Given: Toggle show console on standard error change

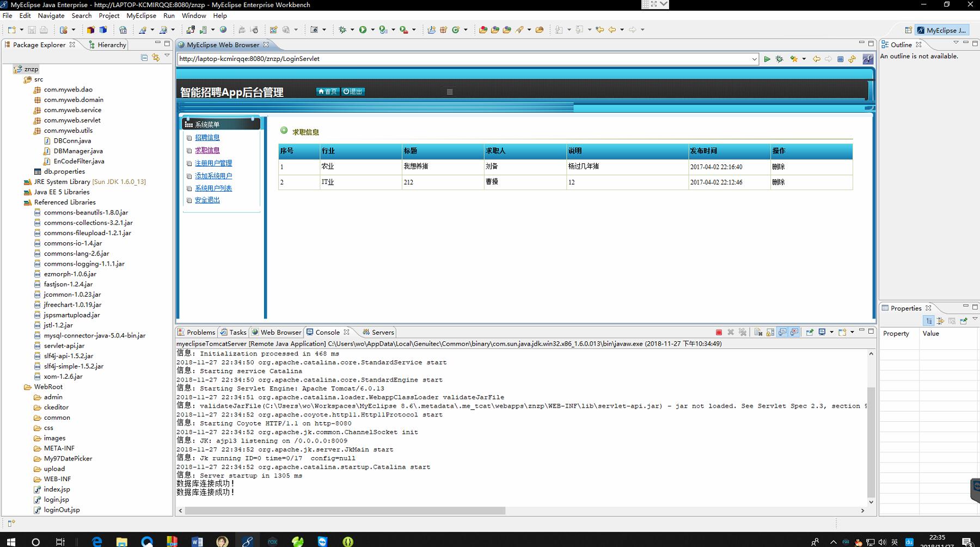Looking at the screenshot, I should point(794,332).
